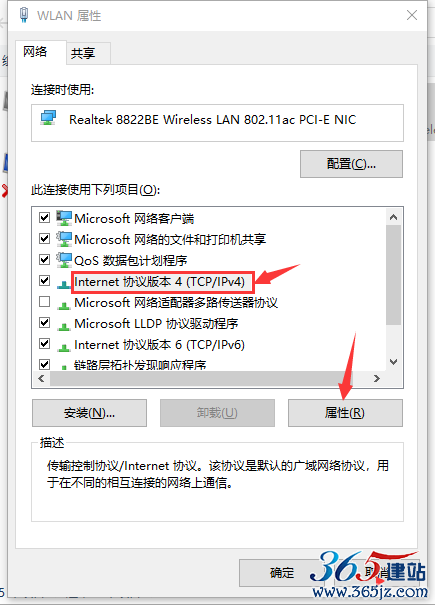Viewport: 435px width, 605px height.
Task: Open adapter settings with 配置(C) button
Action: point(351,164)
